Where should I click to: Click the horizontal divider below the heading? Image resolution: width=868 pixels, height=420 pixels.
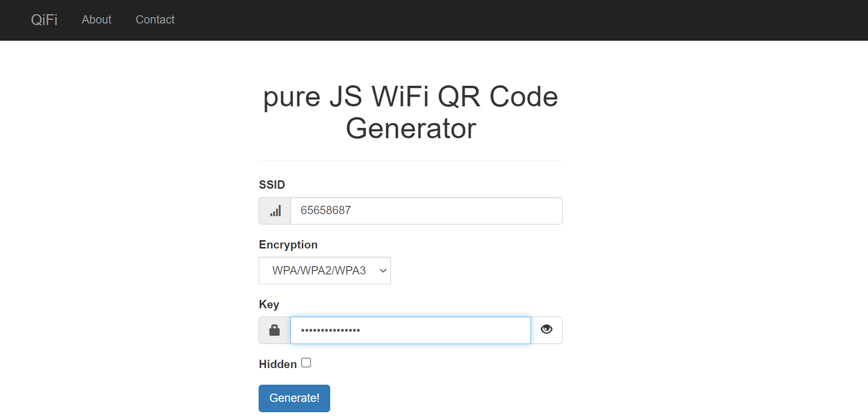tap(410, 160)
